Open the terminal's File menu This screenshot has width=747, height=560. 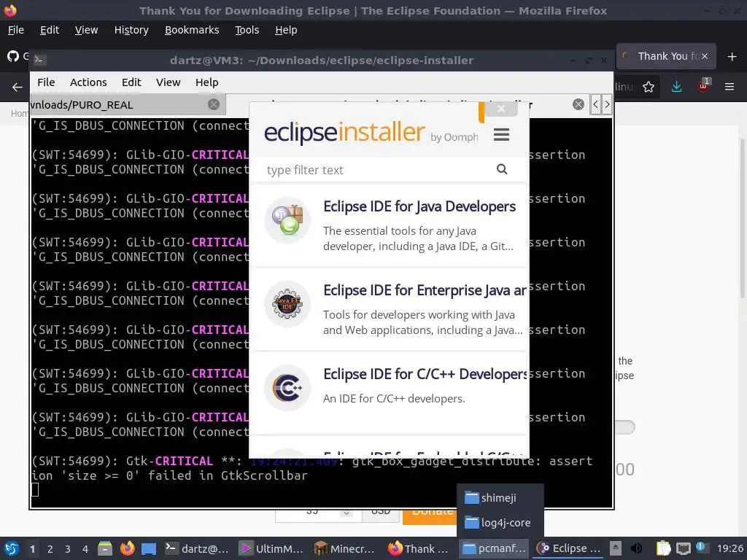click(x=46, y=82)
